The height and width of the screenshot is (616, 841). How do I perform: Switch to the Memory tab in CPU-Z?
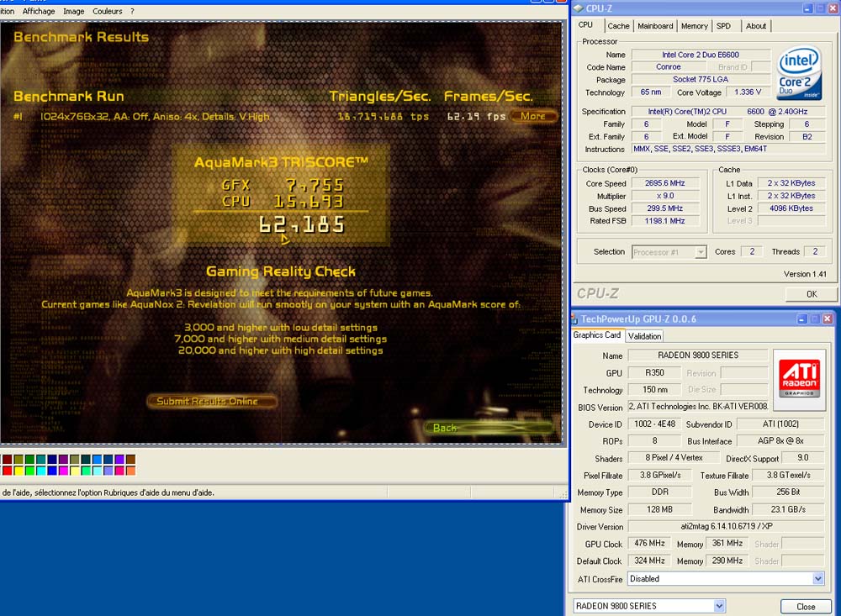(695, 26)
